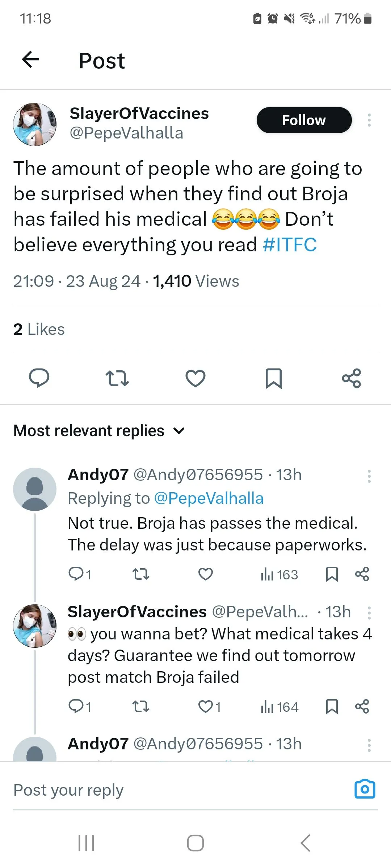View analytics for the 164-view reply

pos(279,706)
